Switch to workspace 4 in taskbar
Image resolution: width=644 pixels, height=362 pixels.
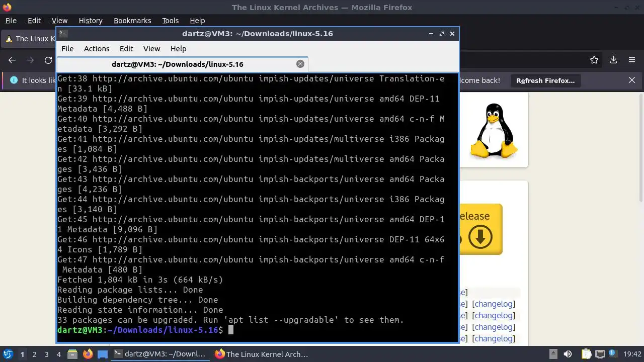point(58,354)
